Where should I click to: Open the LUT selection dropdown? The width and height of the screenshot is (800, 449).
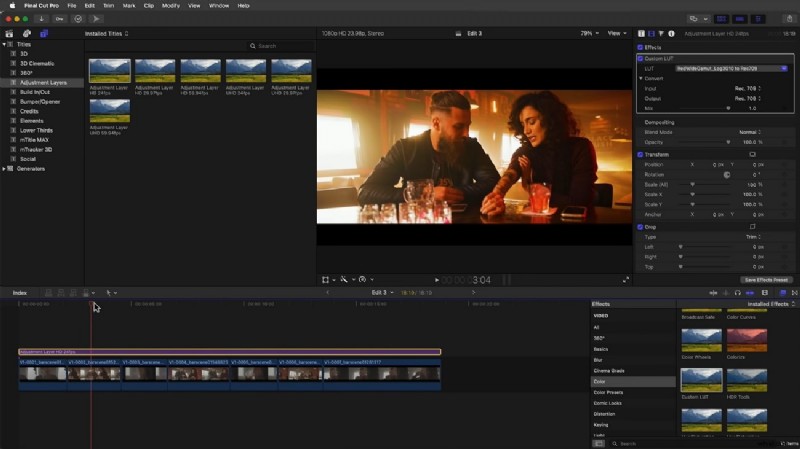point(732,68)
